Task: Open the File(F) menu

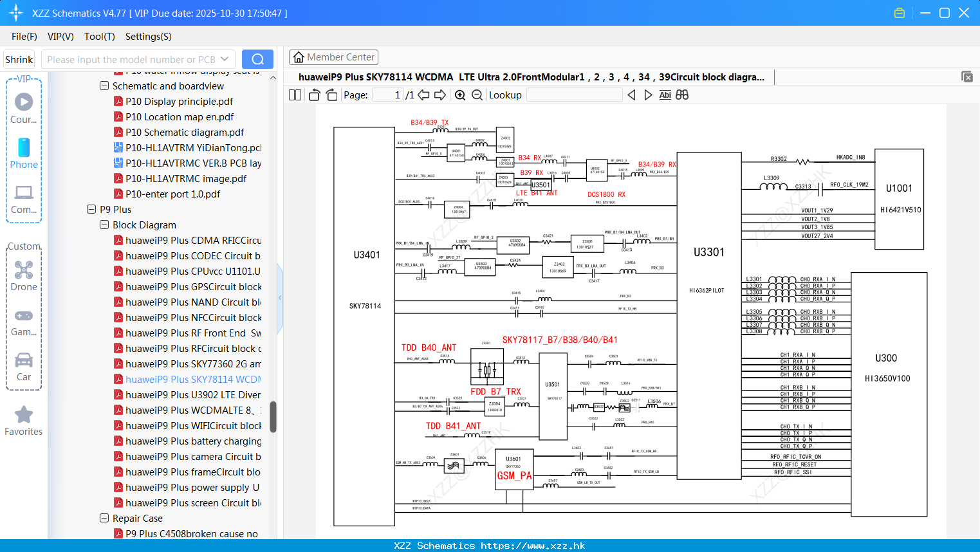Action: tap(24, 37)
